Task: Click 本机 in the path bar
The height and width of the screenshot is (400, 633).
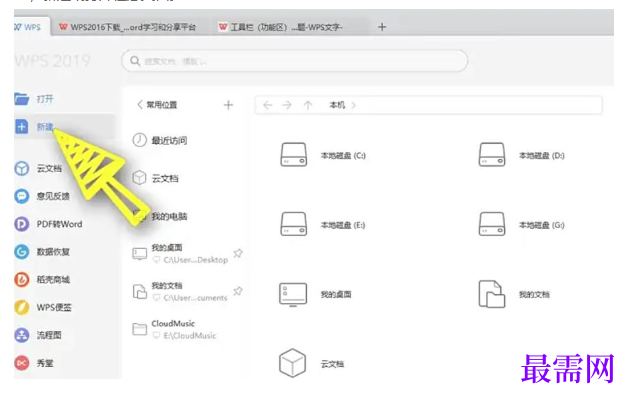Action: [x=337, y=105]
